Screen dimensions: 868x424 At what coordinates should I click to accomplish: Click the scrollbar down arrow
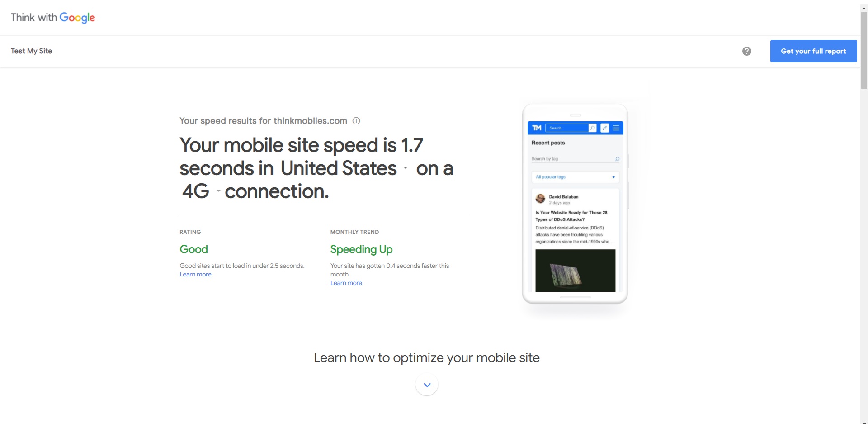[x=864, y=422]
